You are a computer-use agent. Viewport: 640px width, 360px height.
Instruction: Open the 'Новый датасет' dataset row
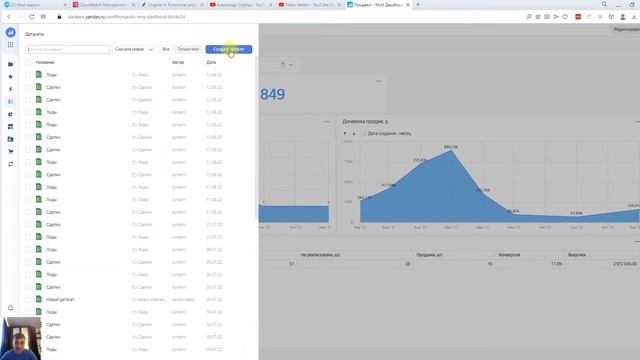point(137,300)
